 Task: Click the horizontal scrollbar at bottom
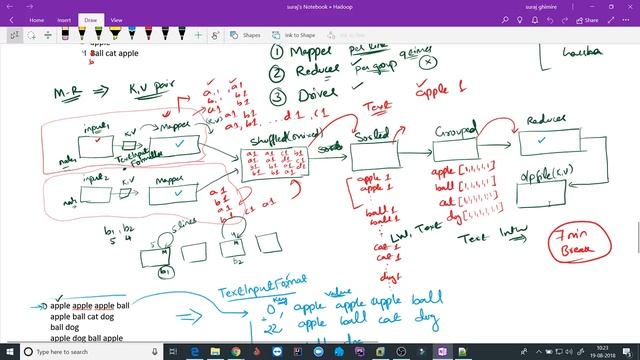(192, 342)
